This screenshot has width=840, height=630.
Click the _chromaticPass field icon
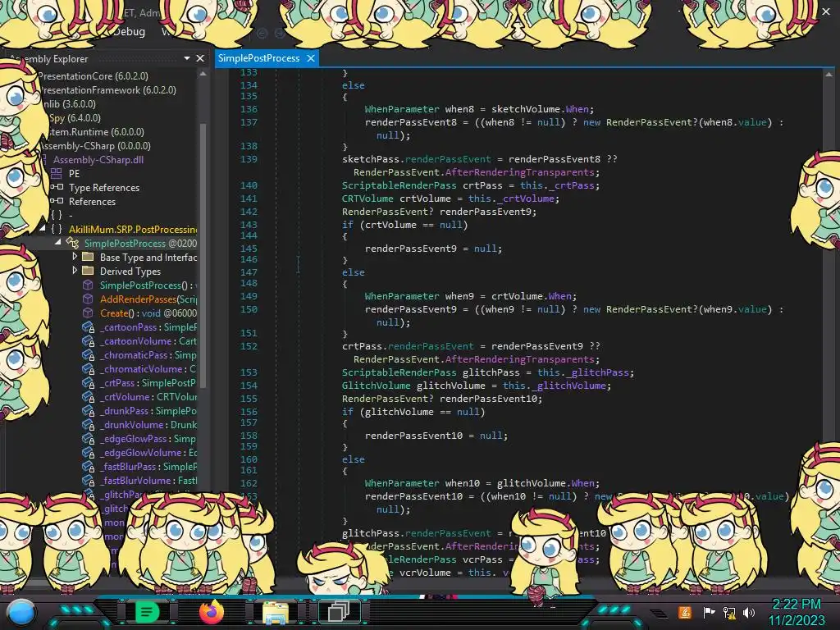88,354
